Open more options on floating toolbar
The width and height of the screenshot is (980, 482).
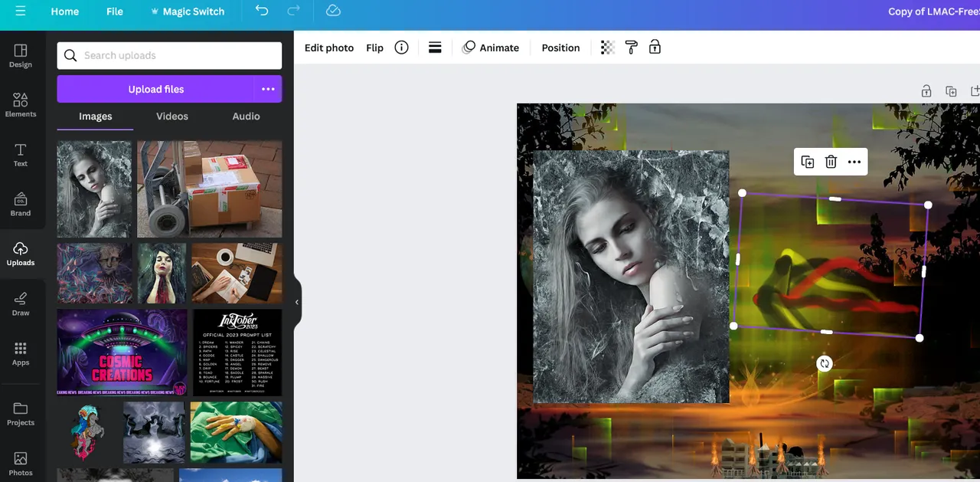click(854, 162)
